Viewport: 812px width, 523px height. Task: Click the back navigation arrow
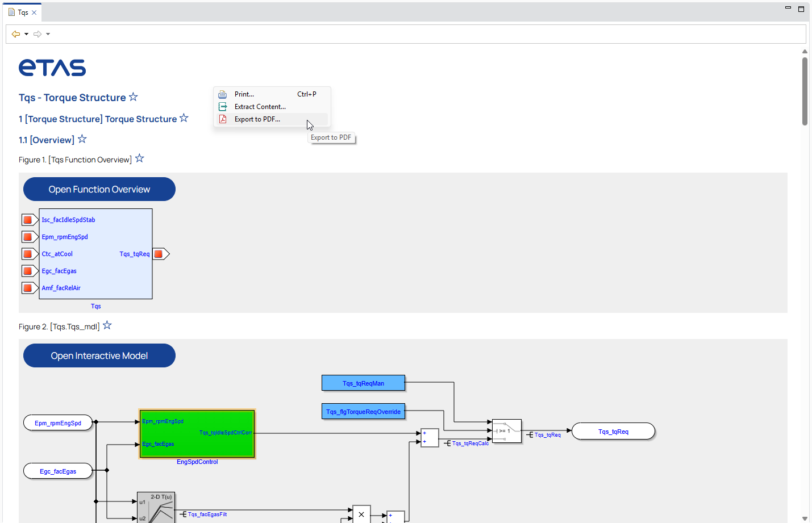pos(15,34)
